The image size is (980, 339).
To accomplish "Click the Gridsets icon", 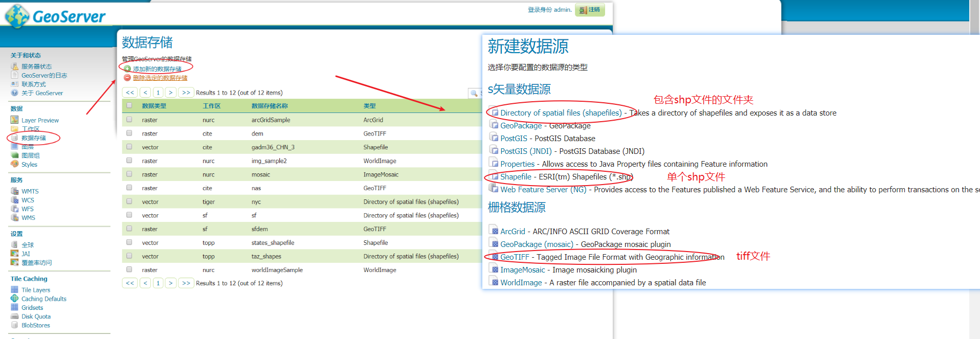I will (14, 307).
